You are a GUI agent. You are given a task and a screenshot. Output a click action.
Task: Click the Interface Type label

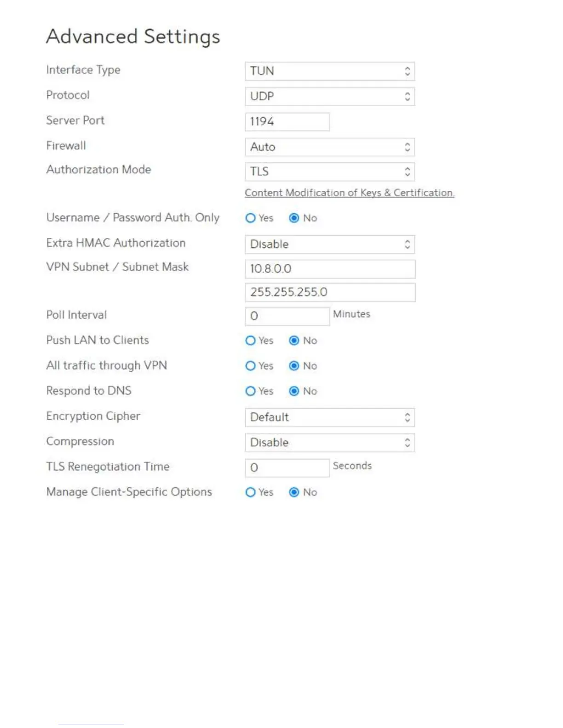tap(83, 70)
